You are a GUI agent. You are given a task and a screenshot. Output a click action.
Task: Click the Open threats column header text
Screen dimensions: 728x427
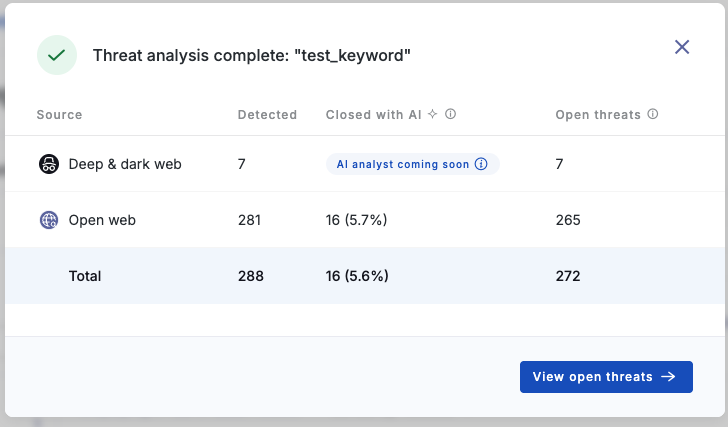(x=598, y=115)
